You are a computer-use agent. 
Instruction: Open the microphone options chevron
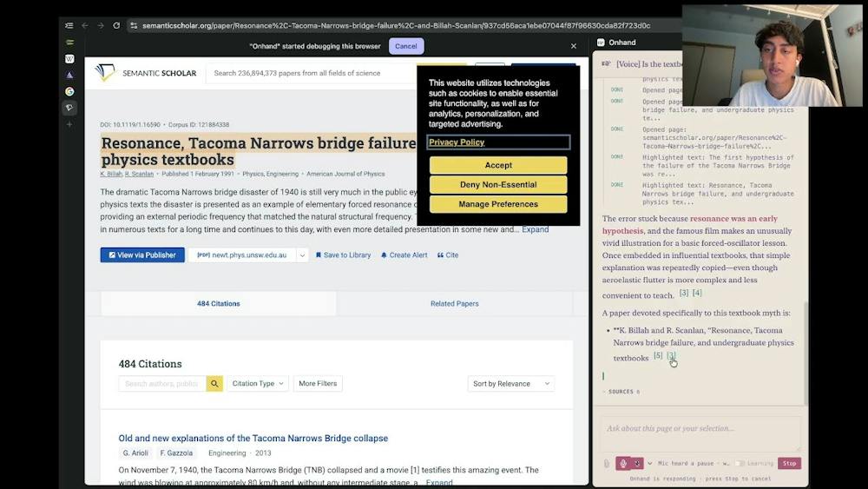[x=650, y=464]
